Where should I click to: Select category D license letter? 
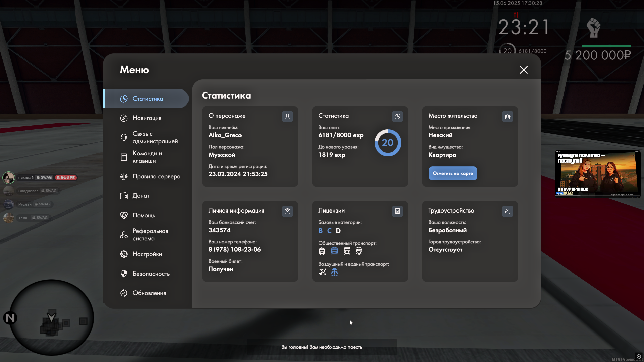pyautogui.click(x=338, y=231)
